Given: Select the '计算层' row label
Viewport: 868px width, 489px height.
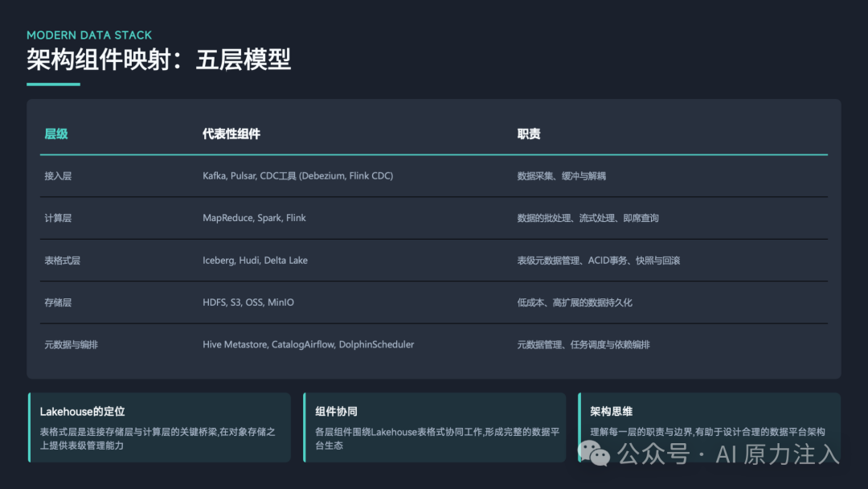Looking at the screenshot, I should (58, 218).
